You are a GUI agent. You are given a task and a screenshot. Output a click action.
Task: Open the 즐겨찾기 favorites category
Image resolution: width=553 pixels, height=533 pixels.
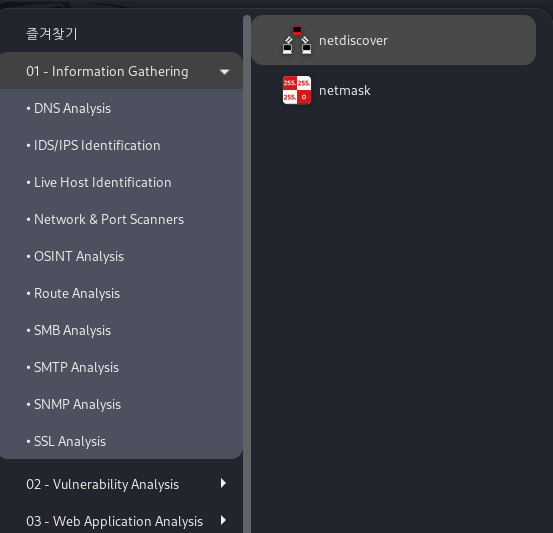coord(121,34)
